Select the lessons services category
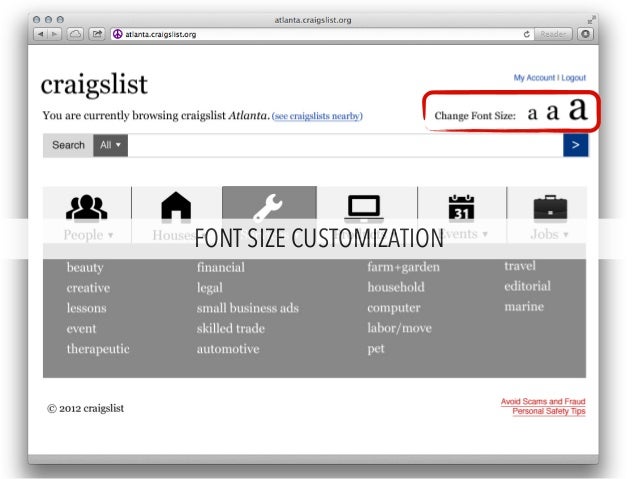Viewport: 638px width, 479px height. click(x=86, y=308)
